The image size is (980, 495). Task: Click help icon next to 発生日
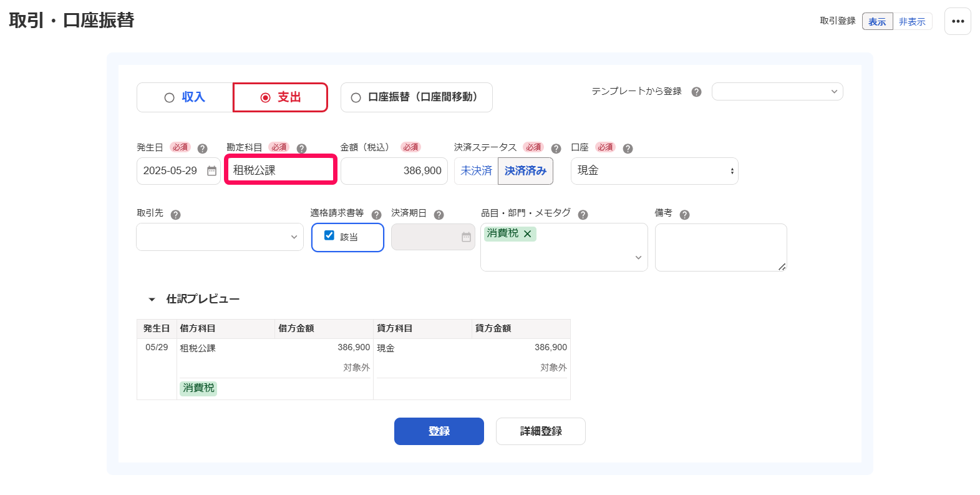click(202, 149)
